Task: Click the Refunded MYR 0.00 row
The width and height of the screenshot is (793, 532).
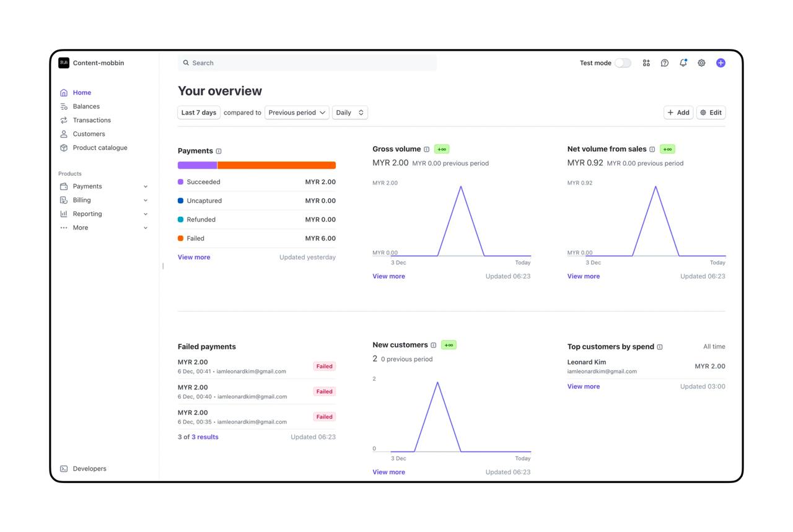Action: pyautogui.click(x=256, y=220)
